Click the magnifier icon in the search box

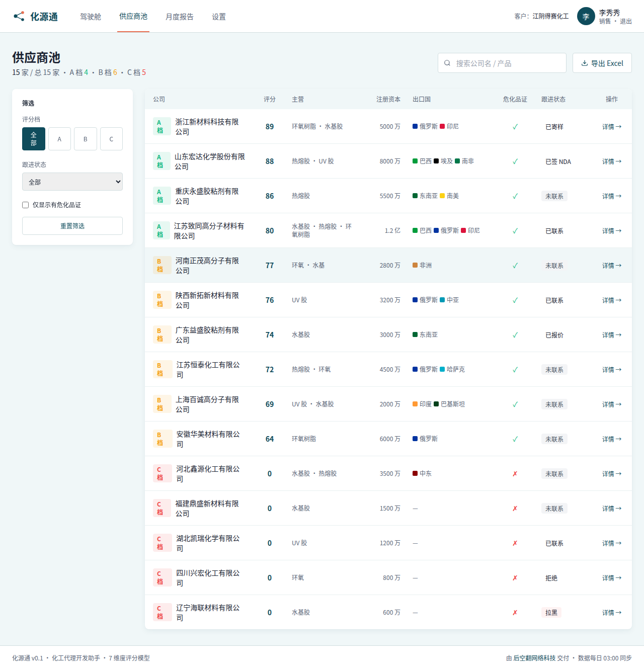click(447, 63)
